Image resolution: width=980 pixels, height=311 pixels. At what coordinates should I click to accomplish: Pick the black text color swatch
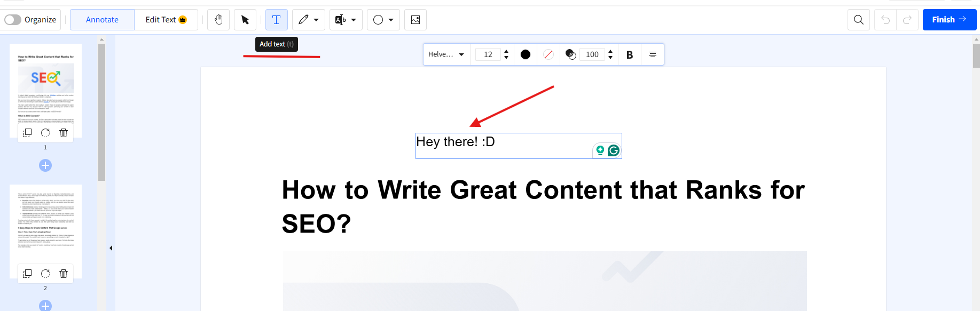(x=526, y=54)
